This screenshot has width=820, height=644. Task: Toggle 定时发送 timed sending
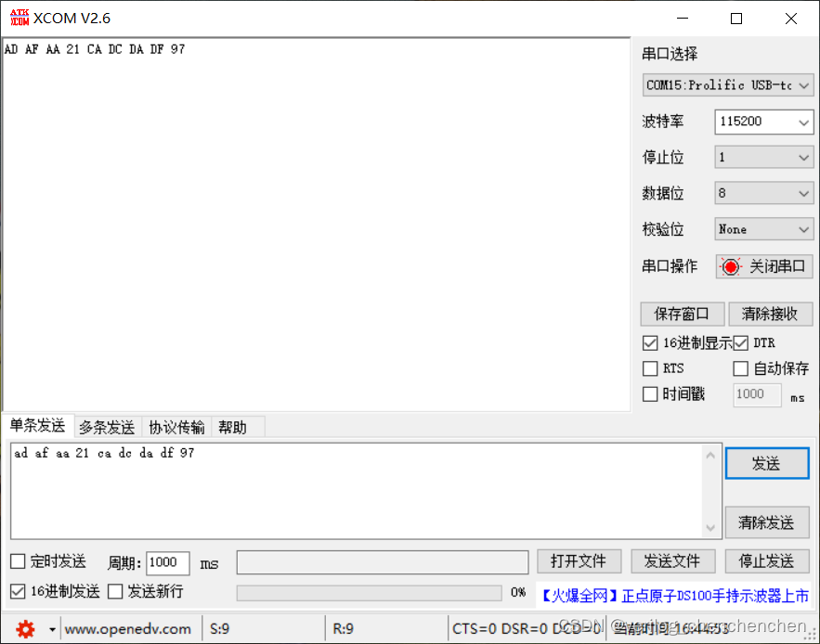[x=15, y=560]
